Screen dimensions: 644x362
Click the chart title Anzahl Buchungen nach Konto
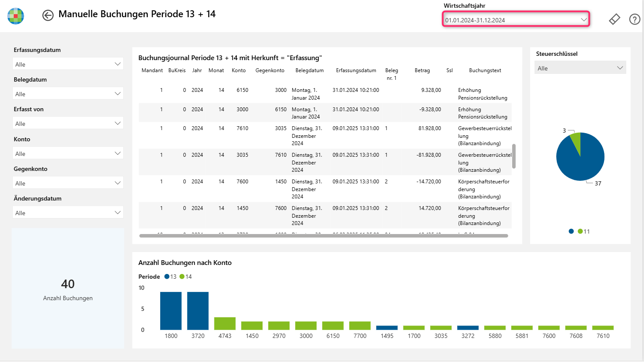(x=185, y=263)
